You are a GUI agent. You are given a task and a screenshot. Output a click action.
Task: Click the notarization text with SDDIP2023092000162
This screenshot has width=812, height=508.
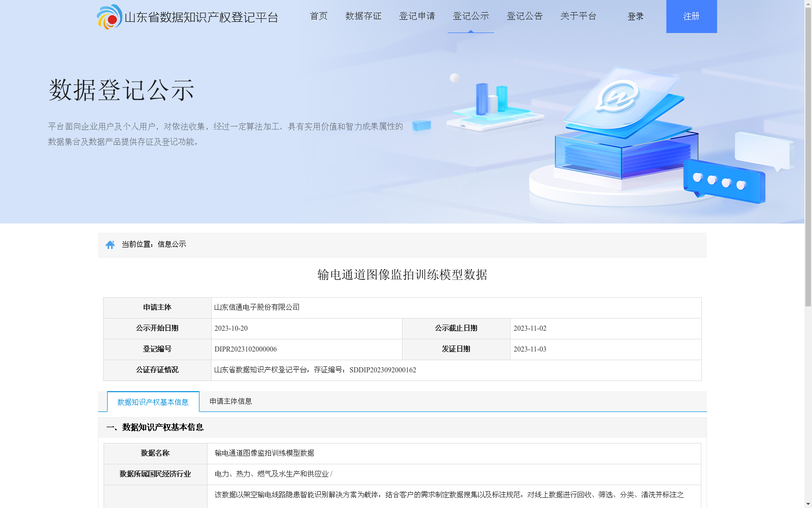[x=315, y=370]
